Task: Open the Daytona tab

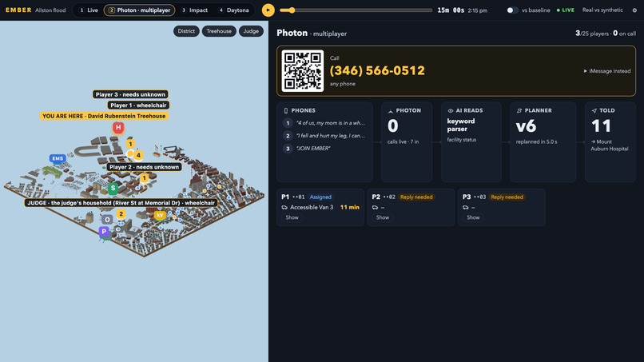Action: point(233,10)
